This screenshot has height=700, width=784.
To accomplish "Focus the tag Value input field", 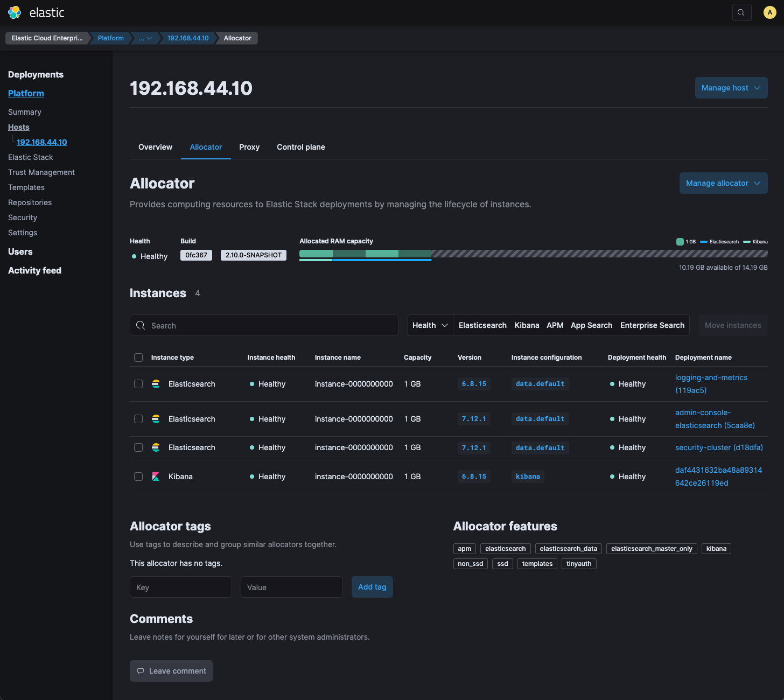I will click(x=292, y=587).
